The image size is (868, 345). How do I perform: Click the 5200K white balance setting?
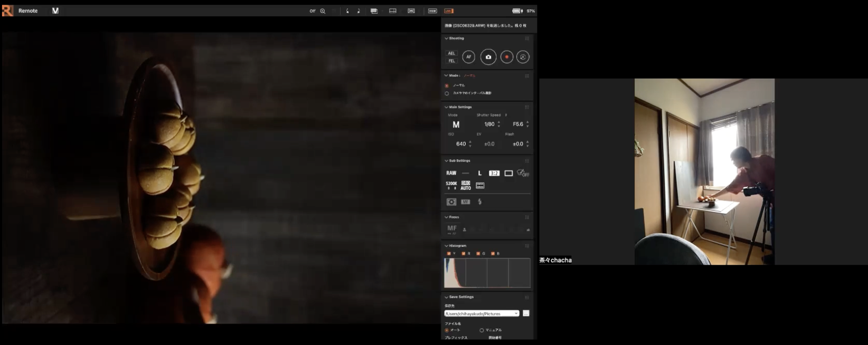(x=451, y=186)
